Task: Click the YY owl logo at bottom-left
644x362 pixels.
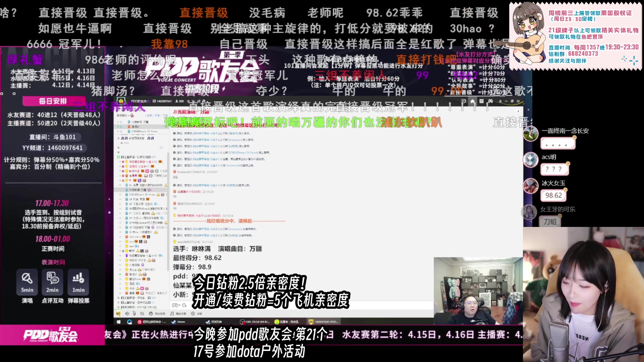Action: tap(118, 313)
